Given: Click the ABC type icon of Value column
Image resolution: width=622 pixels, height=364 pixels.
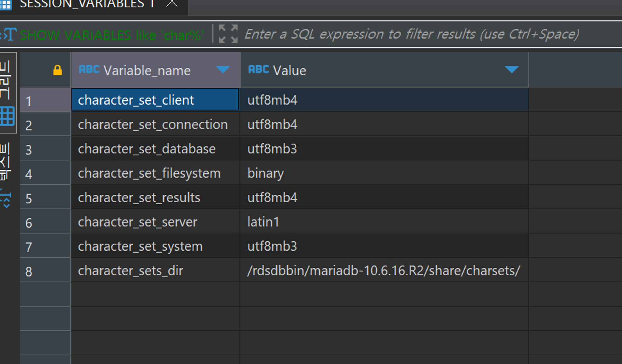Looking at the screenshot, I should [258, 70].
